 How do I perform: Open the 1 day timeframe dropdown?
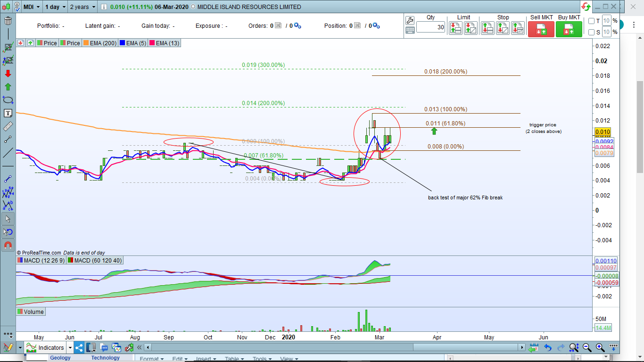coord(56,7)
